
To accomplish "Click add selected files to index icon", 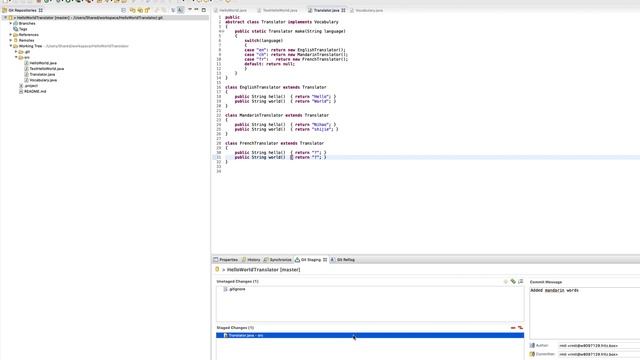I will tap(506, 282).
